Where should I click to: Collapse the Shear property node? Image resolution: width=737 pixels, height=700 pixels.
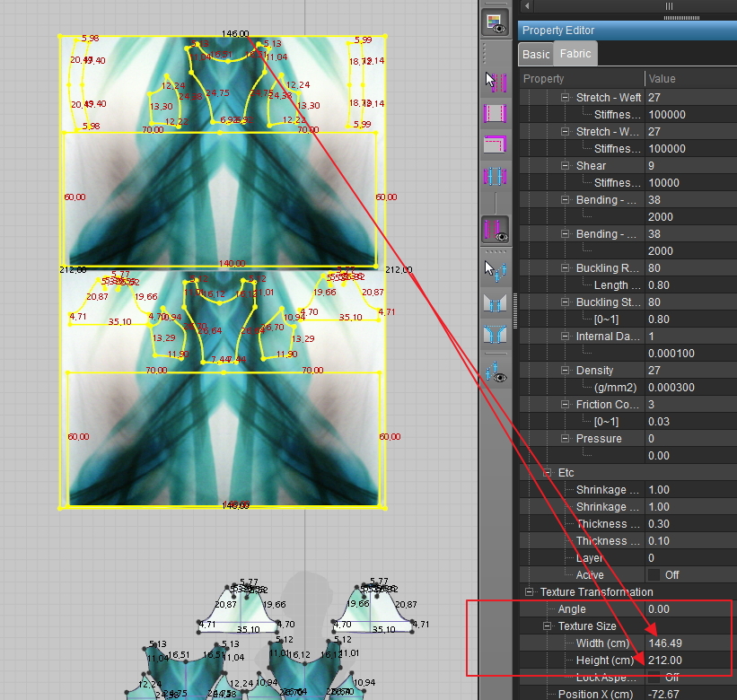click(565, 165)
